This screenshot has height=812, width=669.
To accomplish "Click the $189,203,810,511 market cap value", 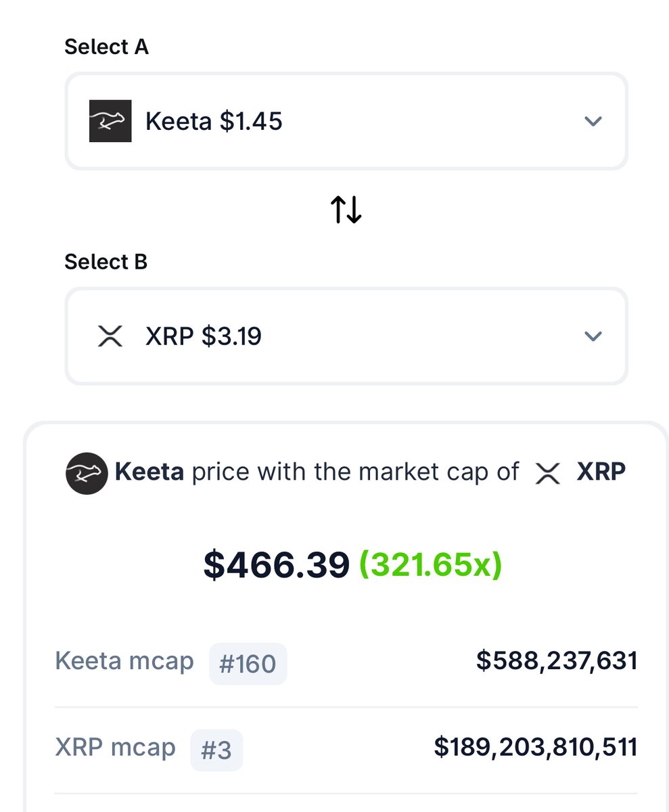I will [x=536, y=748].
